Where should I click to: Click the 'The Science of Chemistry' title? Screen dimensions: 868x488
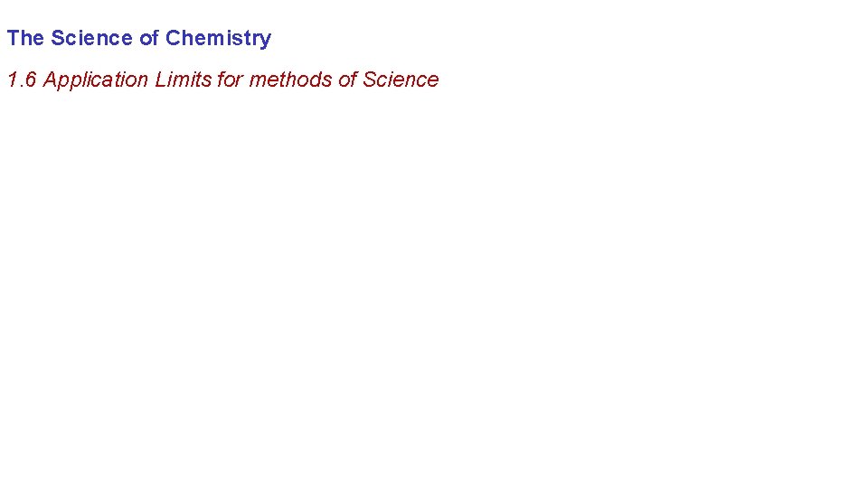(138, 38)
